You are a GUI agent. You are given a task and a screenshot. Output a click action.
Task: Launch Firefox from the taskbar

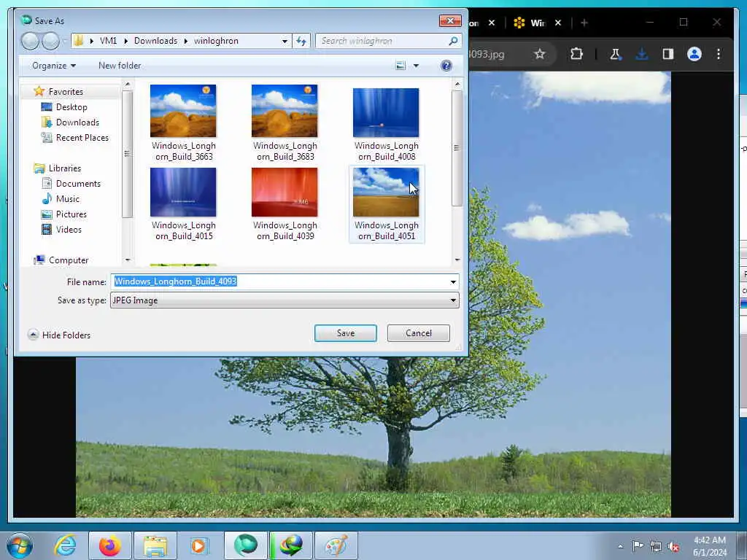coord(109,545)
